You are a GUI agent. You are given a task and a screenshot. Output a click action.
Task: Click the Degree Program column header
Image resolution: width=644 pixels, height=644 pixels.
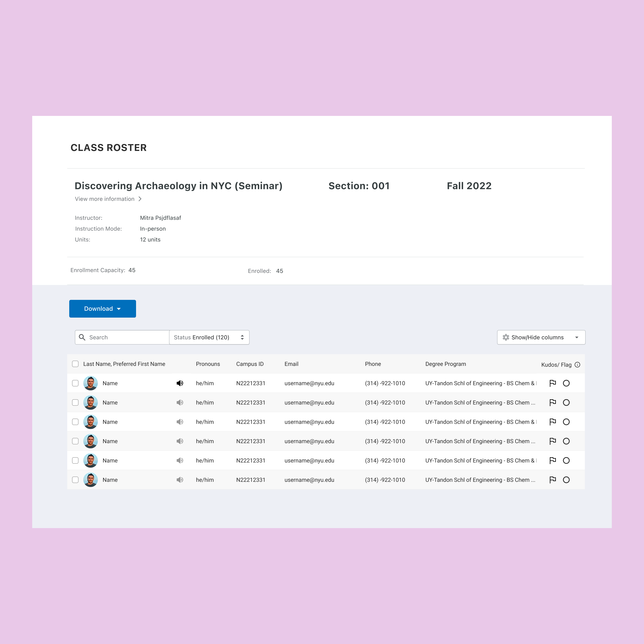click(x=445, y=364)
